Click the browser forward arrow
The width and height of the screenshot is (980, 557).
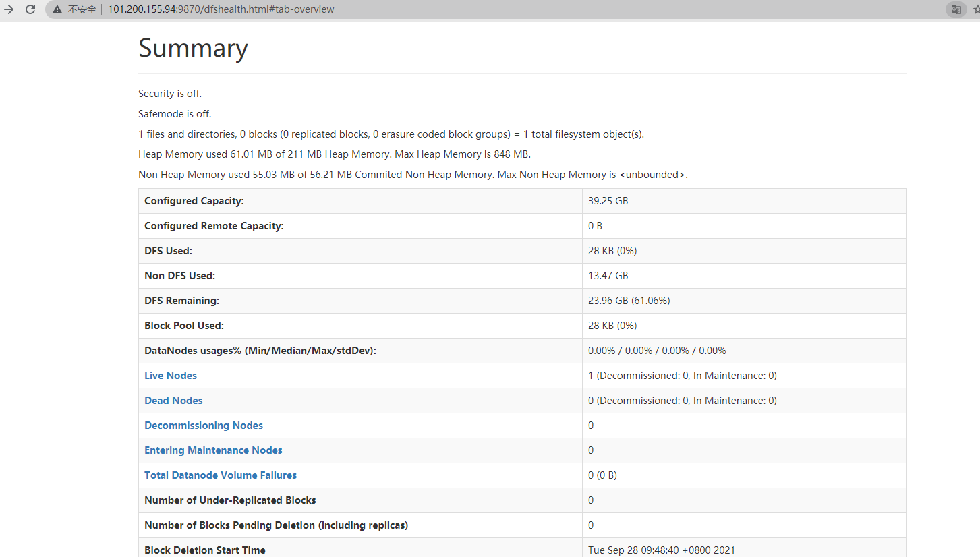pos(9,9)
